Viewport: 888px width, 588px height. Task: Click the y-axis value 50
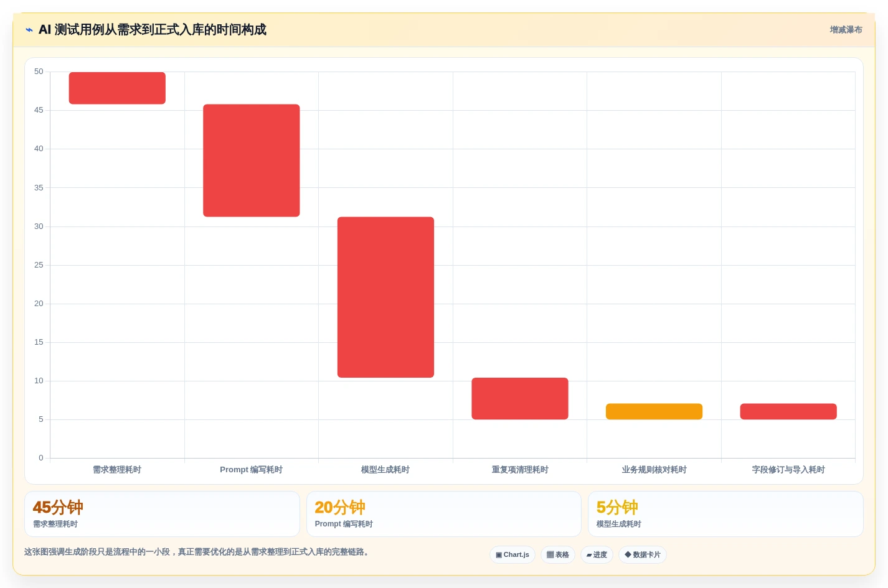pyautogui.click(x=39, y=72)
